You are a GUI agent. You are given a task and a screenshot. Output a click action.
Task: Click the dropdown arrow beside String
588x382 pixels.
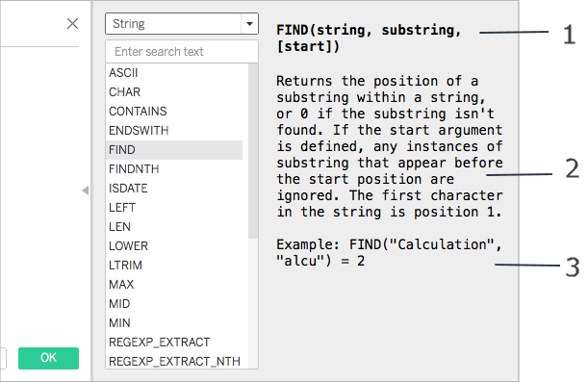249,24
